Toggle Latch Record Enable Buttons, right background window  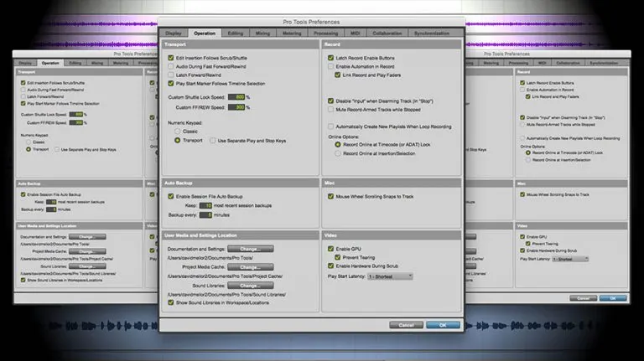tap(522, 82)
